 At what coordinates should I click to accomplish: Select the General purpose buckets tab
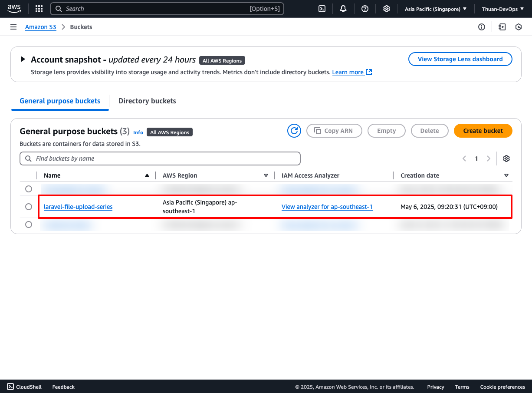pyautogui.click(x=60, y=101)
